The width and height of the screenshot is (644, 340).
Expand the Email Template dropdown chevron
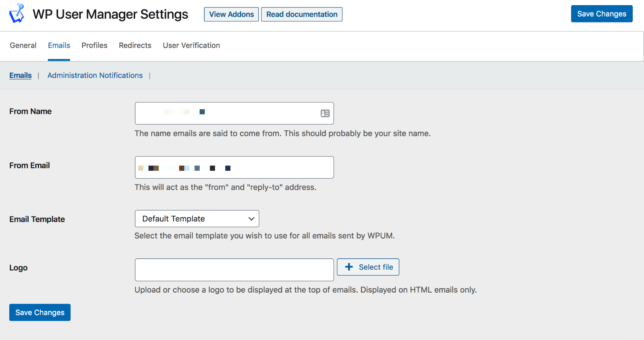(x=251, y=219)
